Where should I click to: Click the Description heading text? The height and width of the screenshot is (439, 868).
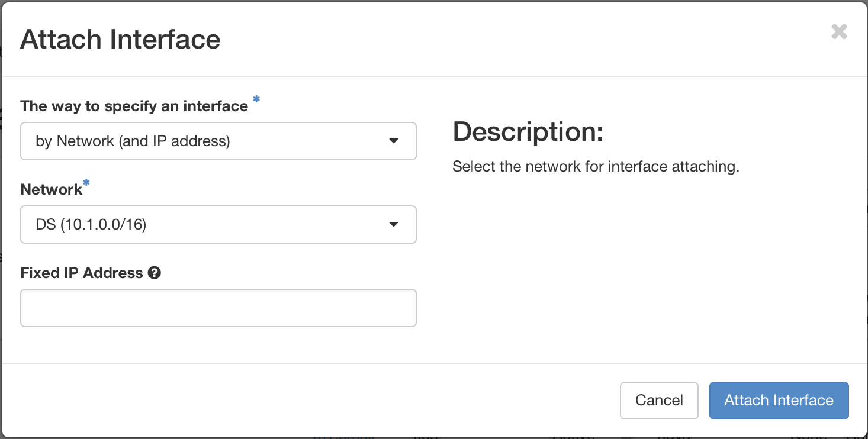click(528, 131)
